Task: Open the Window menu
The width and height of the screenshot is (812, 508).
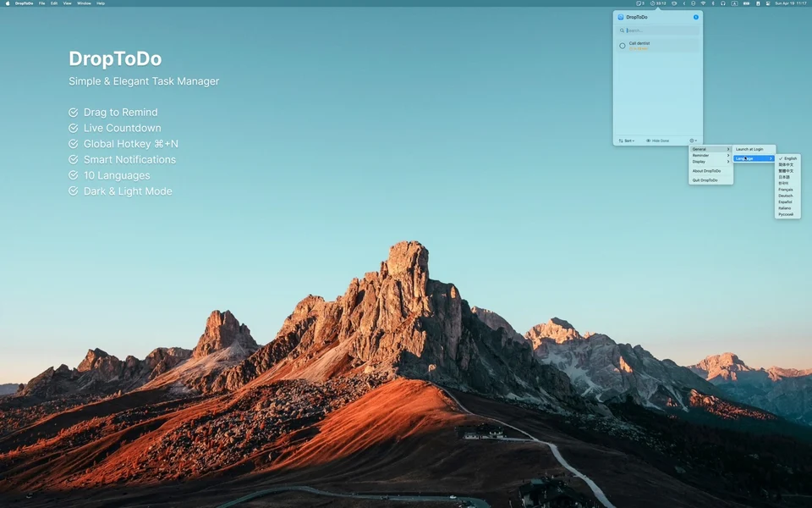Action: [84, 3]
